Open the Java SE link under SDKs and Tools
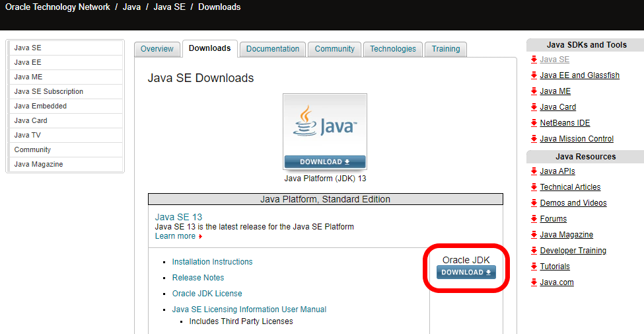The height and width of the screenshot is (334, 644). click(554, 60)
